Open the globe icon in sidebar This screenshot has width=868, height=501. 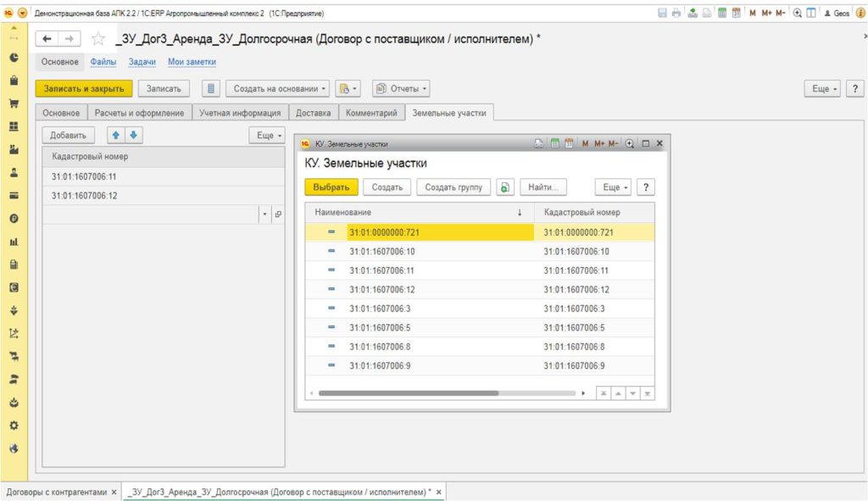(14, 448)
